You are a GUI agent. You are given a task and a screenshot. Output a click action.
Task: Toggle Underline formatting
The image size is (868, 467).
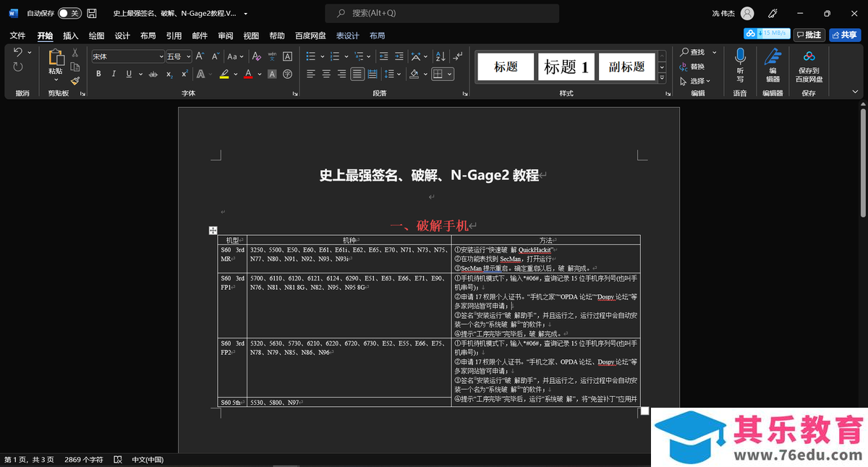pos(129,74)
